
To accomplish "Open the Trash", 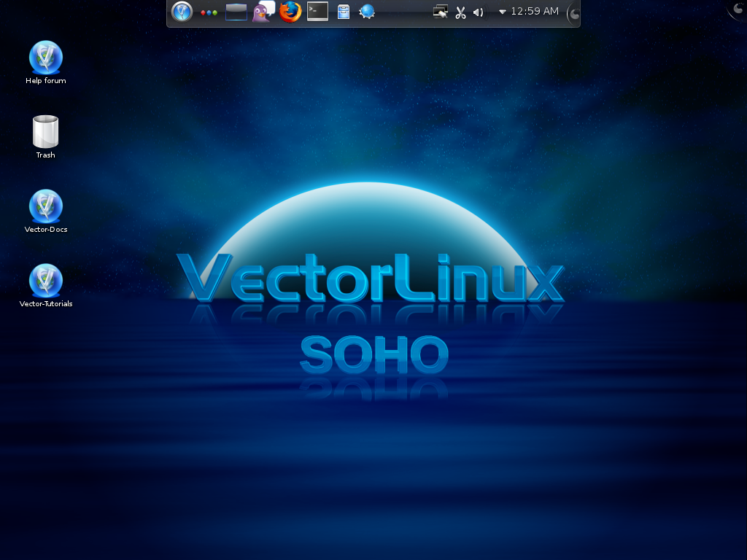I will coord(45,131).
